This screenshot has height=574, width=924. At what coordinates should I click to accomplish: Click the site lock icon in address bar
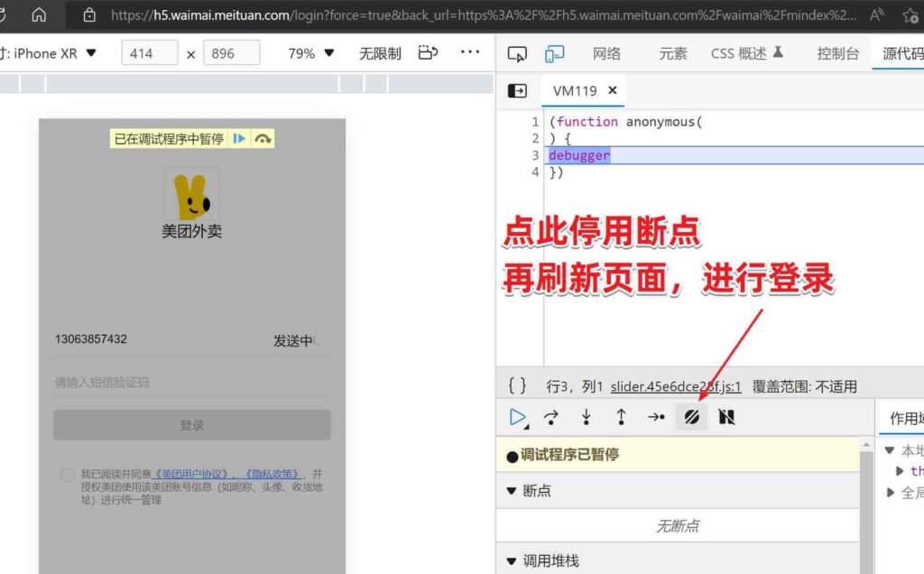[89, 14]
